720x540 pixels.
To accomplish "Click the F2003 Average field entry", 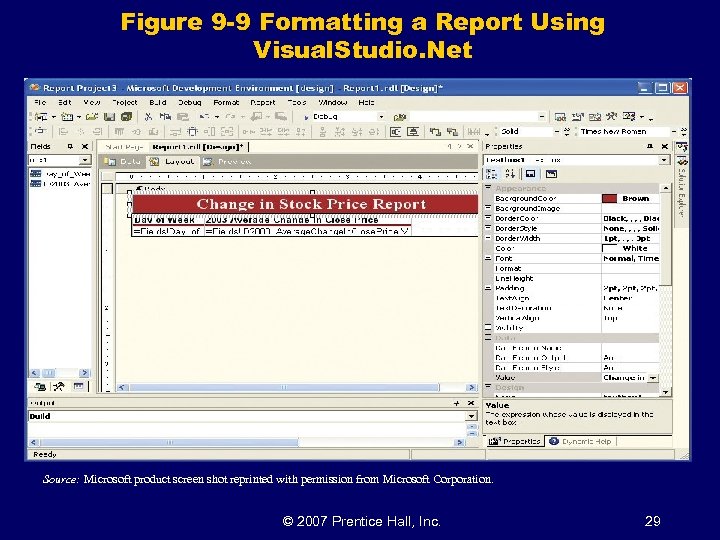I will (x=60, y=184).
